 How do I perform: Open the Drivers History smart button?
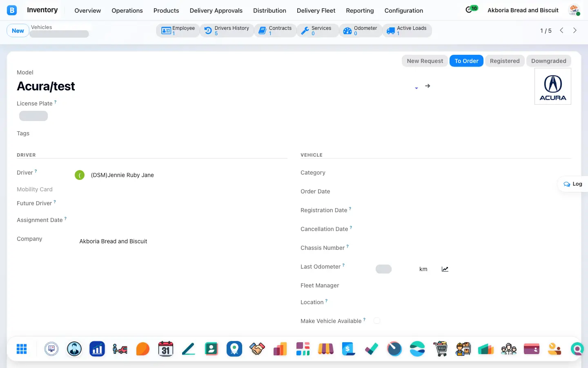(x=227, y=31)
